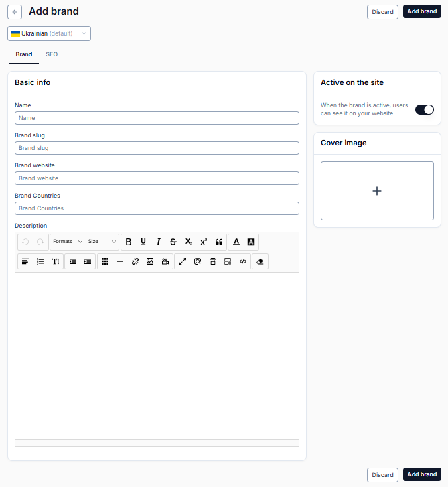Open the text highlight color picker

tap(251, 242)
